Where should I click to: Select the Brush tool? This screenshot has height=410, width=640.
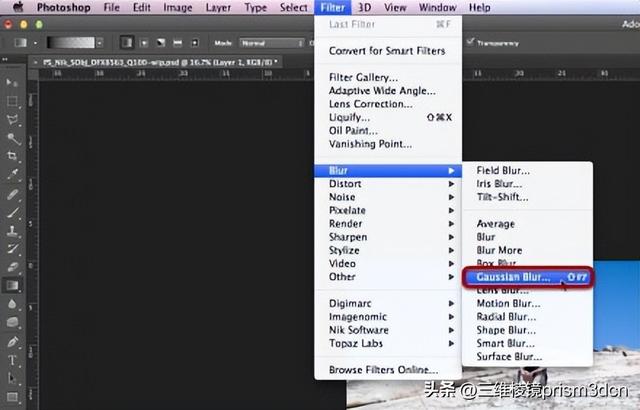point(12,212)
